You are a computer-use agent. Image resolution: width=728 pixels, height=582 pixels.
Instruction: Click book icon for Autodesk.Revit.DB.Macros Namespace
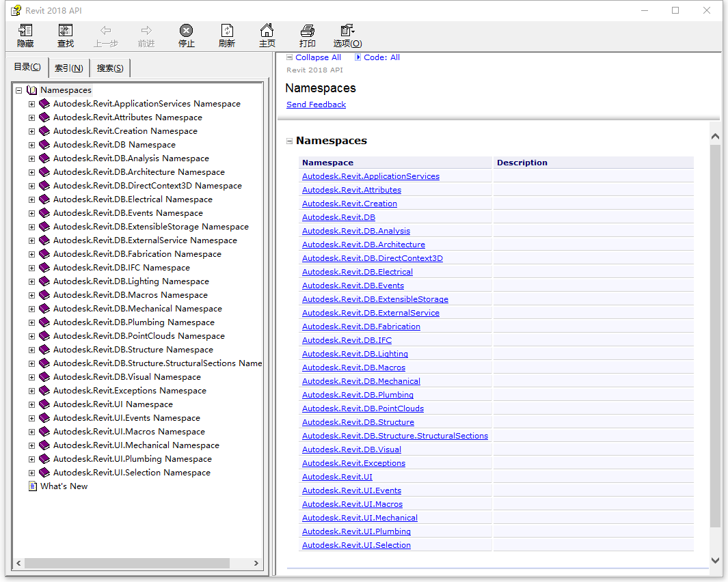(x=44, y=295)
